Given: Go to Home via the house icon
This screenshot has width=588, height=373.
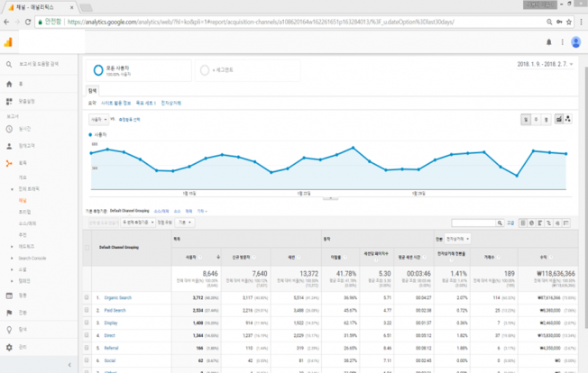Looking at the screenshot, I should point(9,84).
